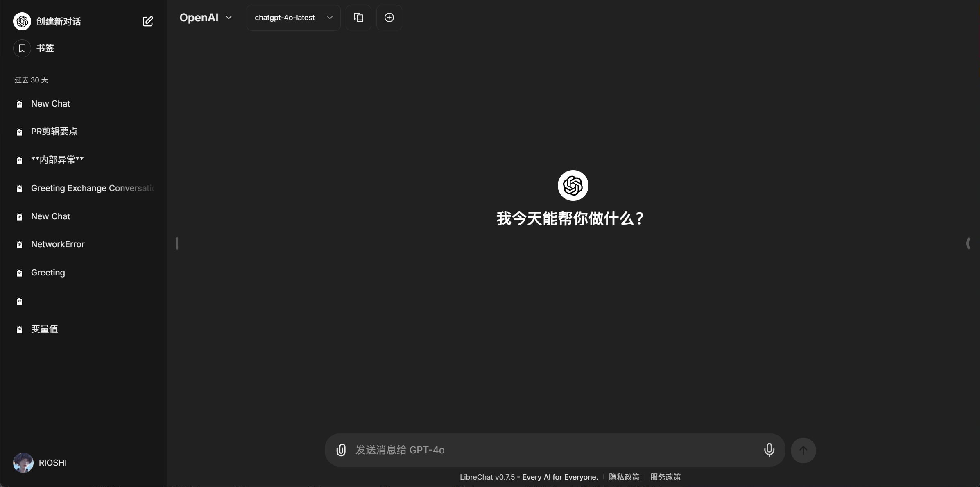The image size is (980, 487).
Task: Open a new conversation with the pencil icon
Action: [148, 21]
